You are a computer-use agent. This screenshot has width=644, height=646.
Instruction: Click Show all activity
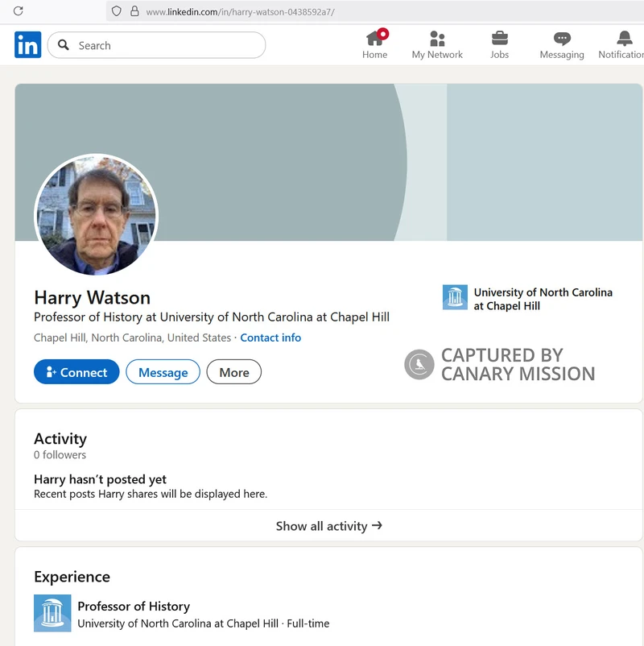tap(328, 526)
